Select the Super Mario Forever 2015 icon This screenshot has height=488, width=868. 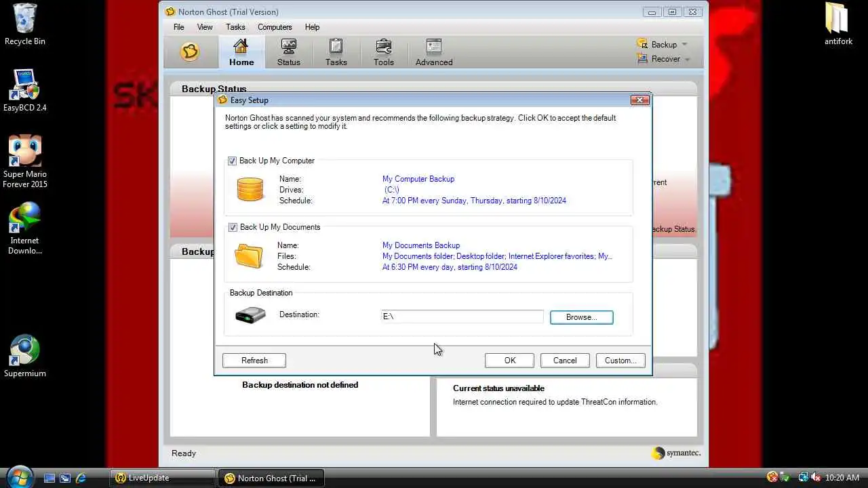click(25, 162)
